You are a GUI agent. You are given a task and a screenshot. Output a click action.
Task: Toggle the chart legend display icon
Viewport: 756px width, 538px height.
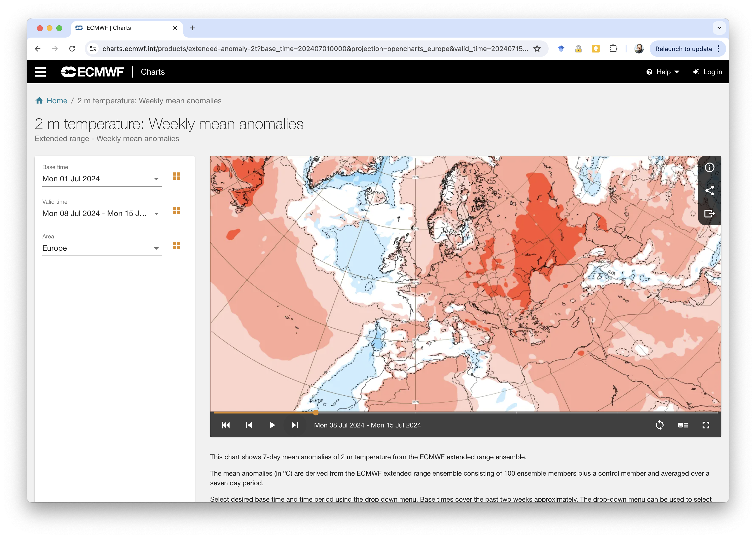point(683,425)
